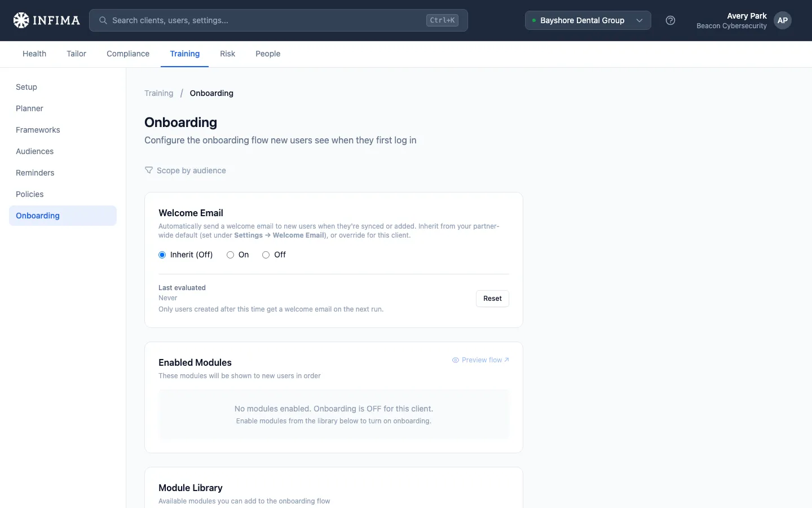Open Policies in the sidebar

[x=63, y=194]
